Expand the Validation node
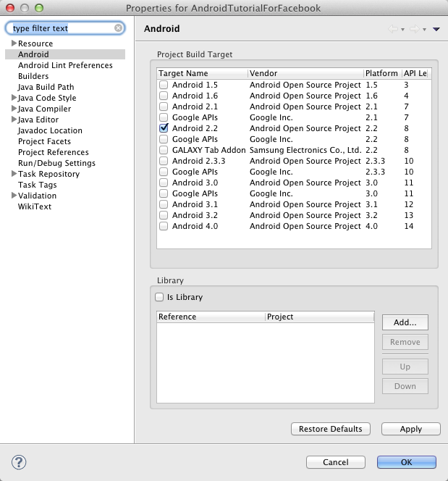 [x=14, y=196]
